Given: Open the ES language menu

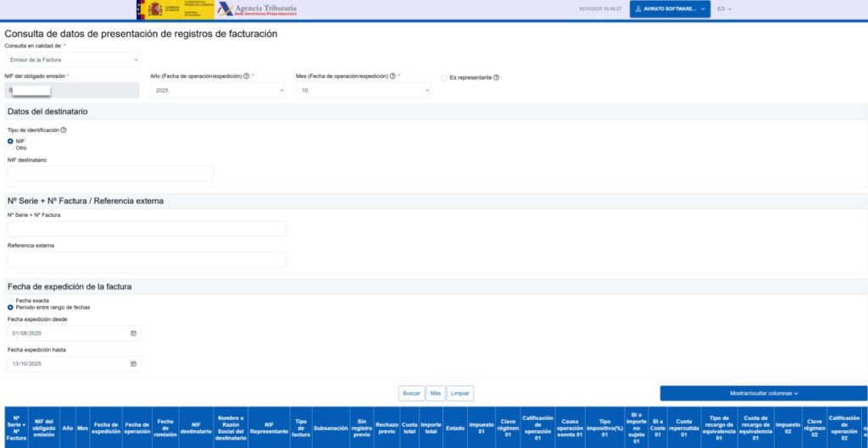Looking at the screenshot, I should pos(724,9).
